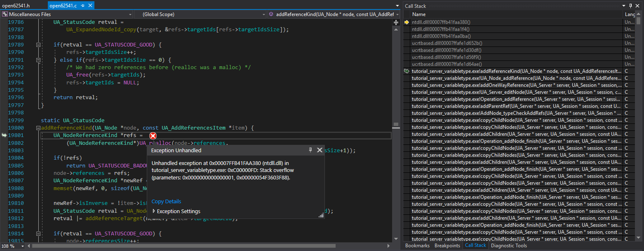Open the Breakpoints tab
The height and width of the screenshot is (251, 644).
tap(447, 246)
